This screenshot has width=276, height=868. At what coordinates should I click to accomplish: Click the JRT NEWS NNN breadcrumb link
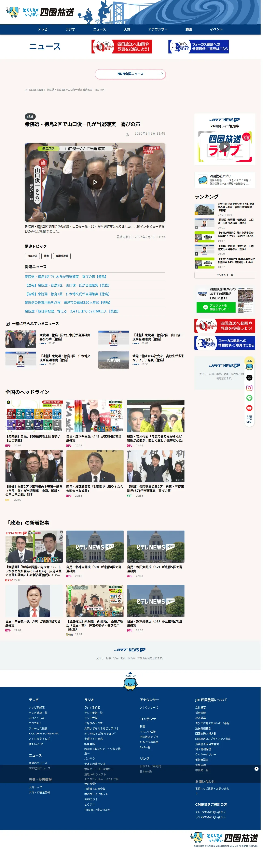pyautogui.click(x=34, y=90)
